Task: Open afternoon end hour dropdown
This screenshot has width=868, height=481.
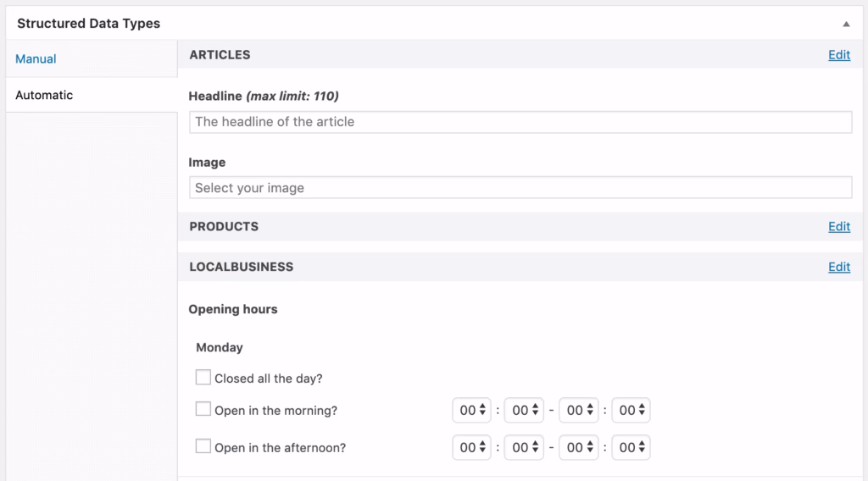Action: click(579, 447)
